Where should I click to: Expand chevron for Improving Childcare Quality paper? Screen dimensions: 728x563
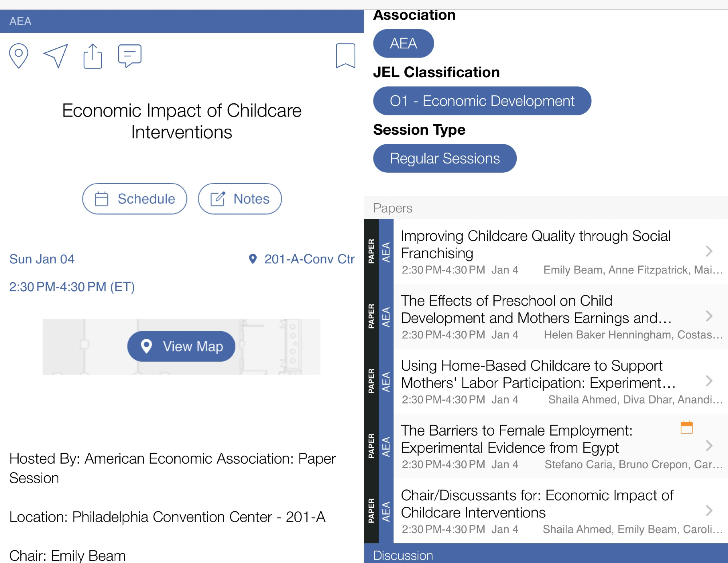(x=709, y=251)
